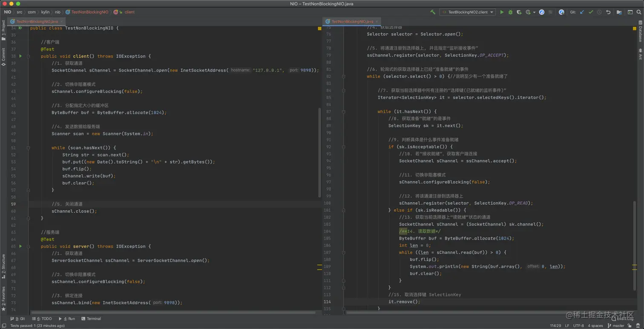This screenshot has height=329, width=644.
Task: Run with Coverage from the toolbar
Action: pos(519,12)
